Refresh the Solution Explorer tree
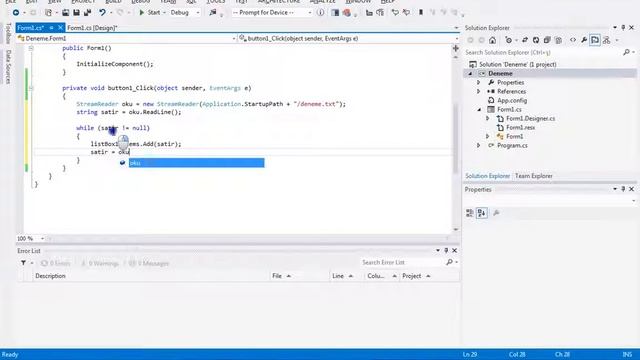Image resolution: width=640 pixels, height=360 pixels. click(536, 40)
